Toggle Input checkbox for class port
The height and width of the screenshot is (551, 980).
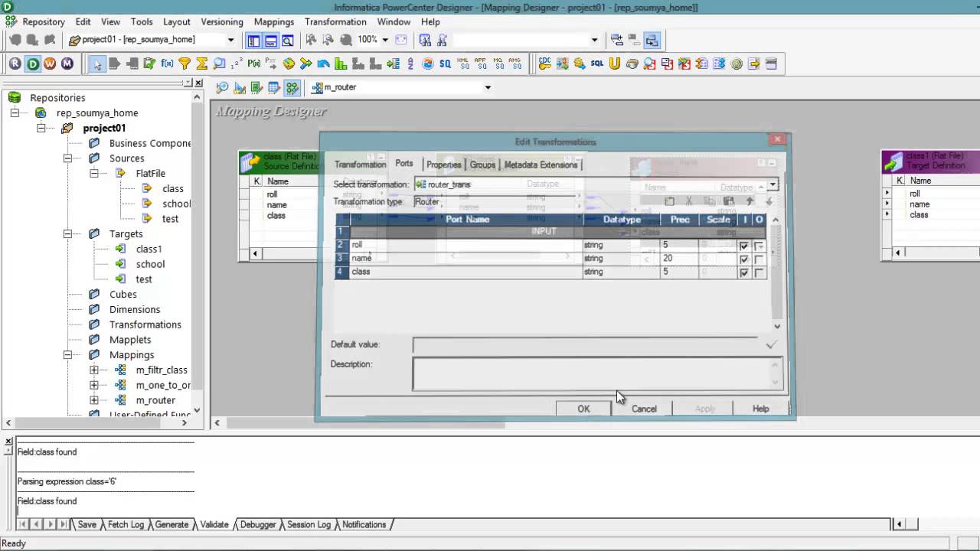743,272
